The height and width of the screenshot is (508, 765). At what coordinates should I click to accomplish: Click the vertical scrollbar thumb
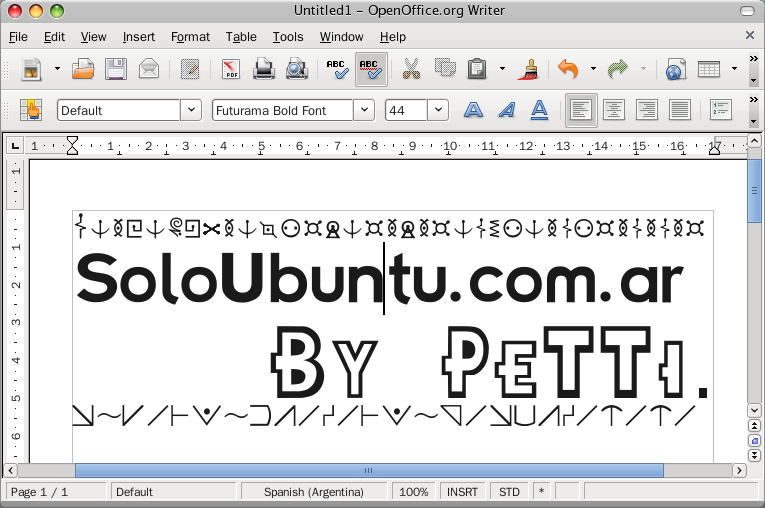pyautogui.click(x=754, y=190)
